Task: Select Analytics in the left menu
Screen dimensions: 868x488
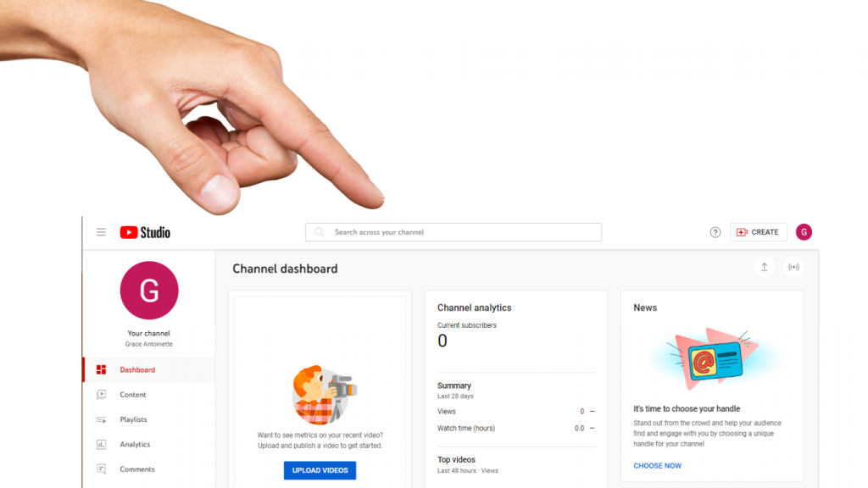Action: (x=135, y=444)
